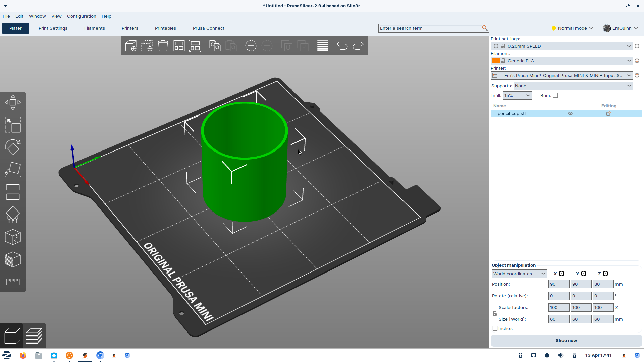Click the volume icon in system tray
Image resolution: width=644 pixels, height=362 pixels.
coord(560,355)
